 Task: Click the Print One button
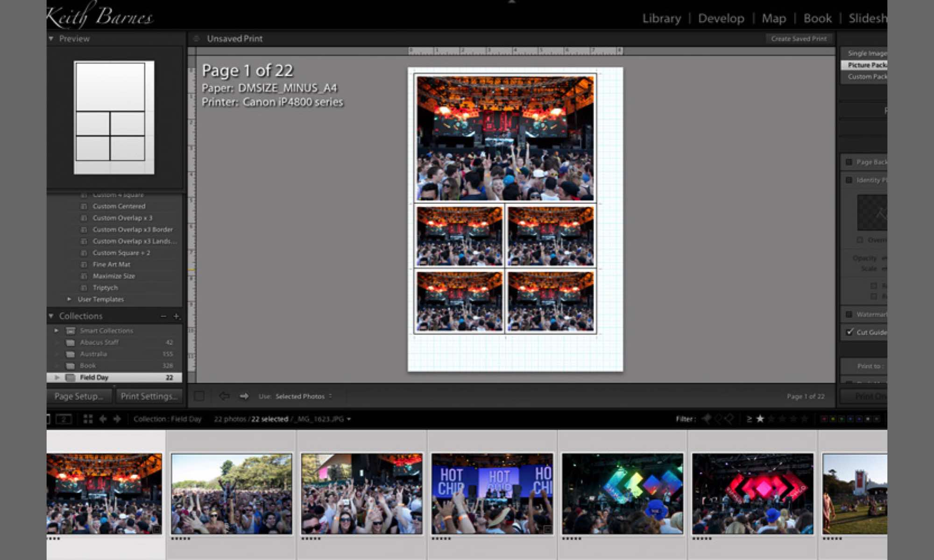point(864,396)
